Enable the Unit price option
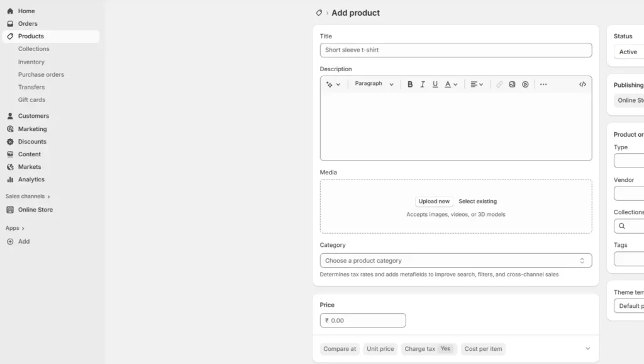The width and height of the screenshot is (644, 364). pyautogui.click(x=380, y=348)
